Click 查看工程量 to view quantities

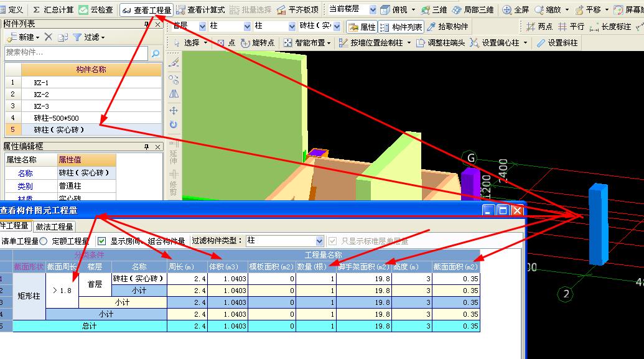pos(147,10)
